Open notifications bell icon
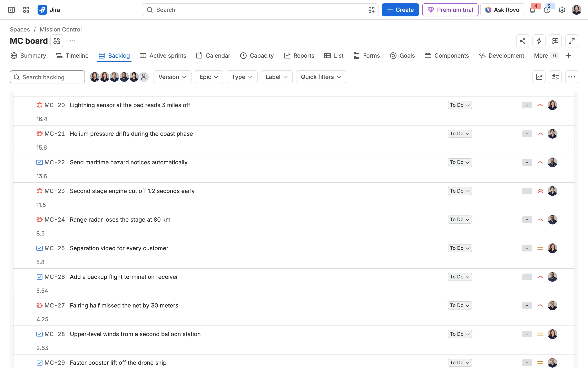Image resolution: width=588 pixels, height=368 pixels. pyautogui.click(x=533, y=10)
